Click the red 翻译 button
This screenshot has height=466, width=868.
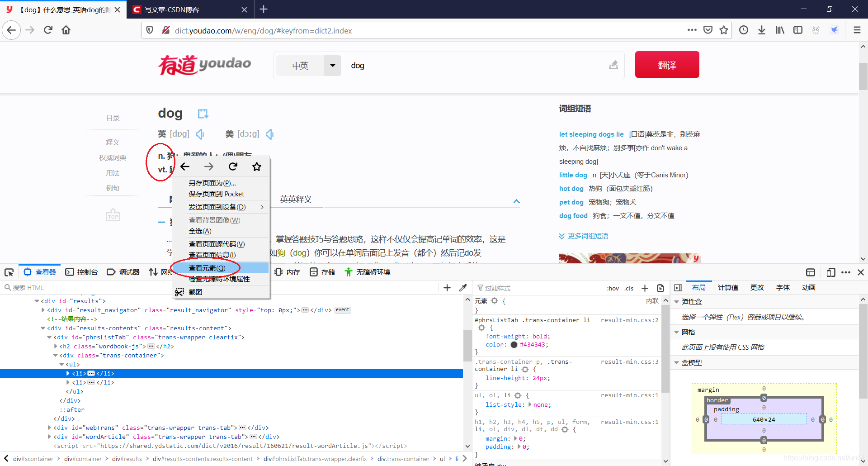pyautogui.click(x=667, y=65)
